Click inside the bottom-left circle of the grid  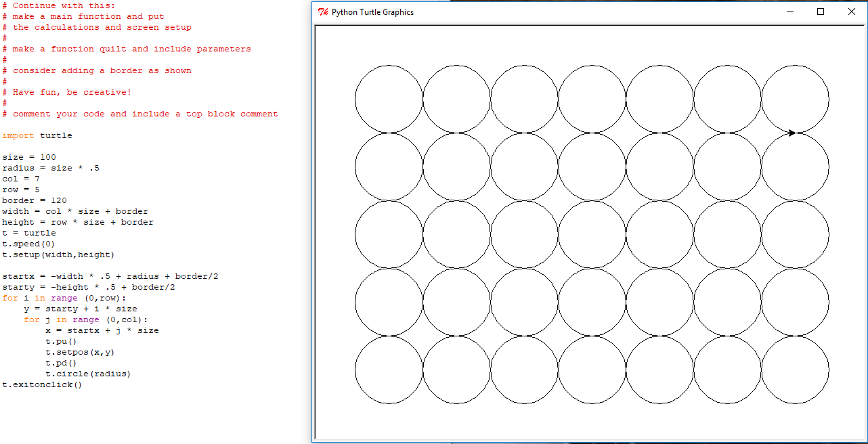[389, 370]
